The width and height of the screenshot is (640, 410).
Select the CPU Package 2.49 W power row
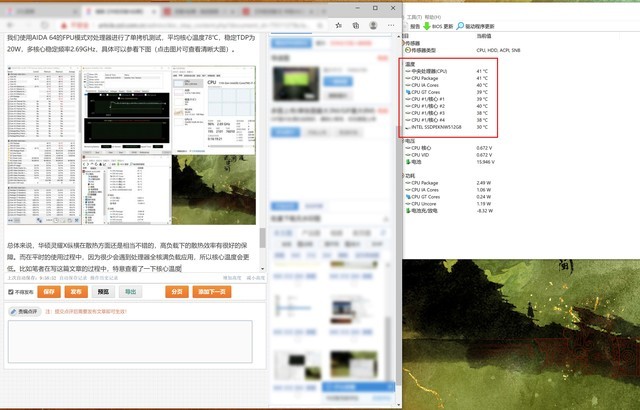(449, 183)
